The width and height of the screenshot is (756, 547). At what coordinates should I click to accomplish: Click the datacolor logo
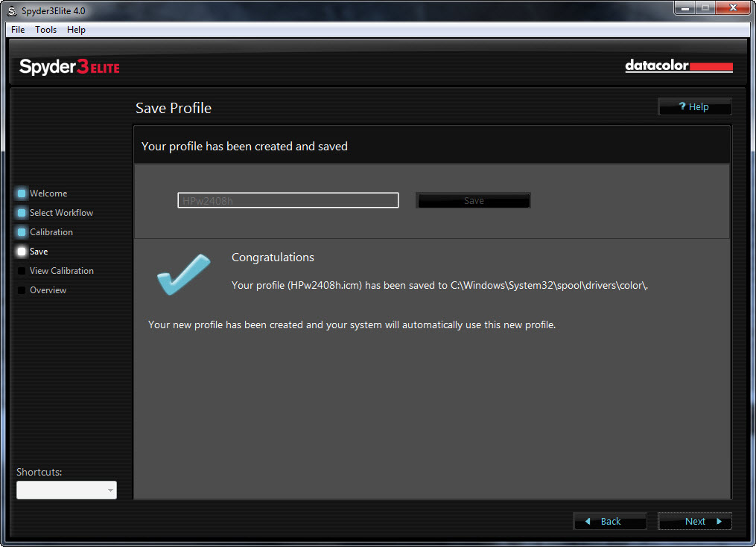pyautogui.click(x=679, y=66)
